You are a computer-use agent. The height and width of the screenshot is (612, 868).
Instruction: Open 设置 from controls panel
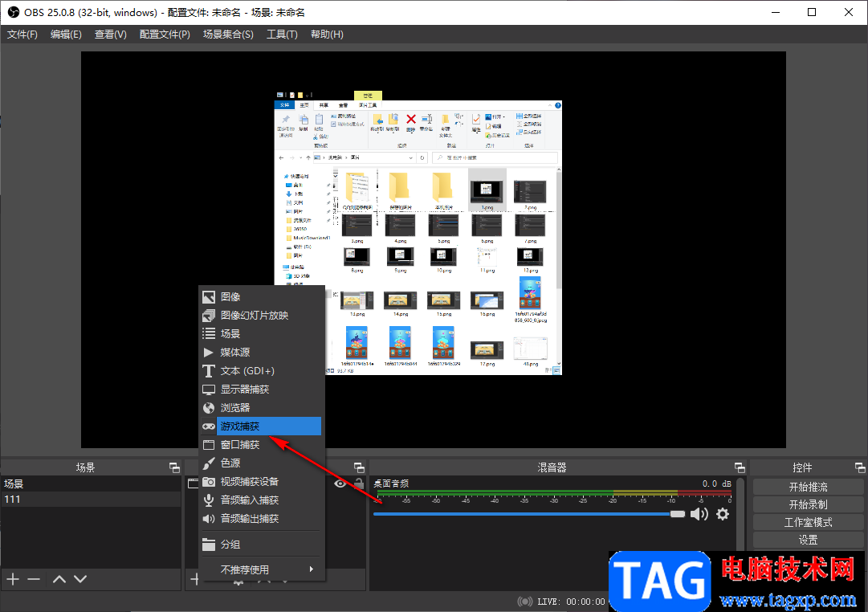click(808, 540)
